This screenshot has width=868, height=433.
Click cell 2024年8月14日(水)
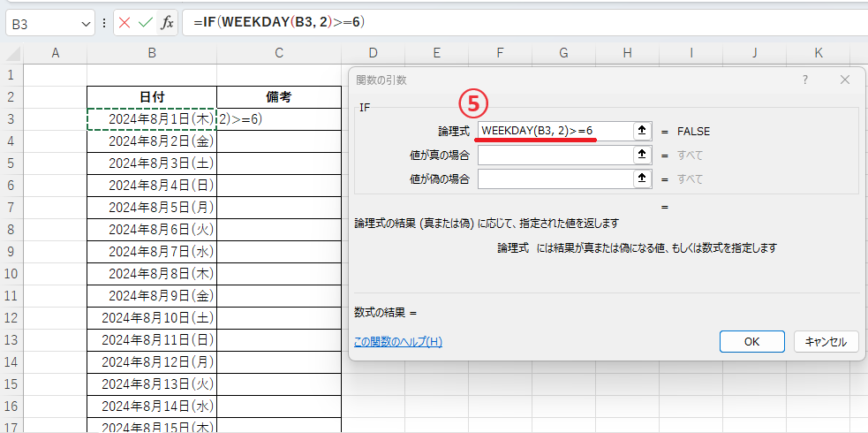(152, 406)
